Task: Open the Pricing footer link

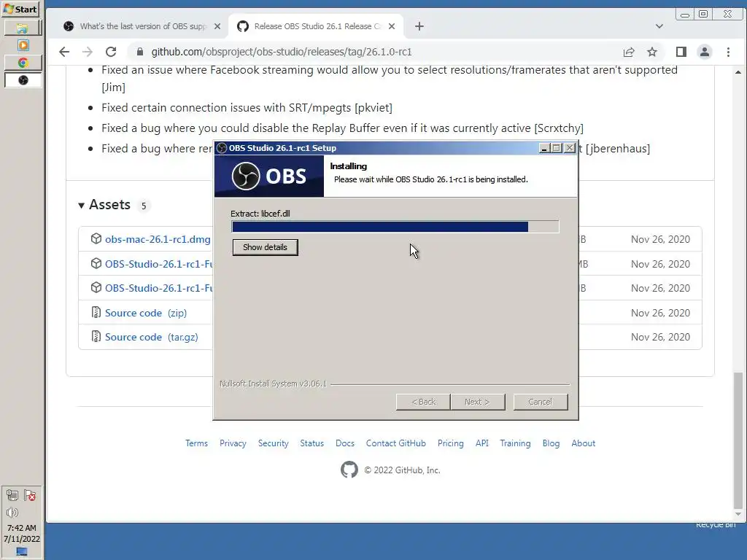Action: (x=451, y=443)
